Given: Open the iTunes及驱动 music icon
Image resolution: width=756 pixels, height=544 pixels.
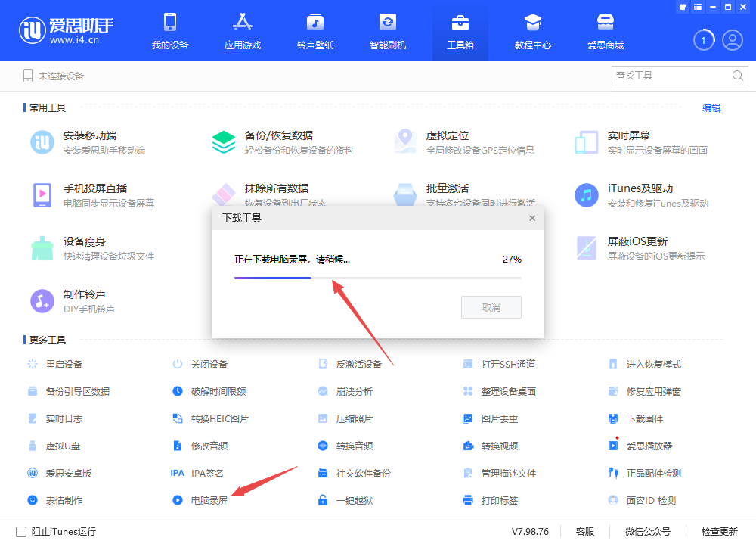Looking at the screenshot, I should pyautogui.click(x=587, y=195).
